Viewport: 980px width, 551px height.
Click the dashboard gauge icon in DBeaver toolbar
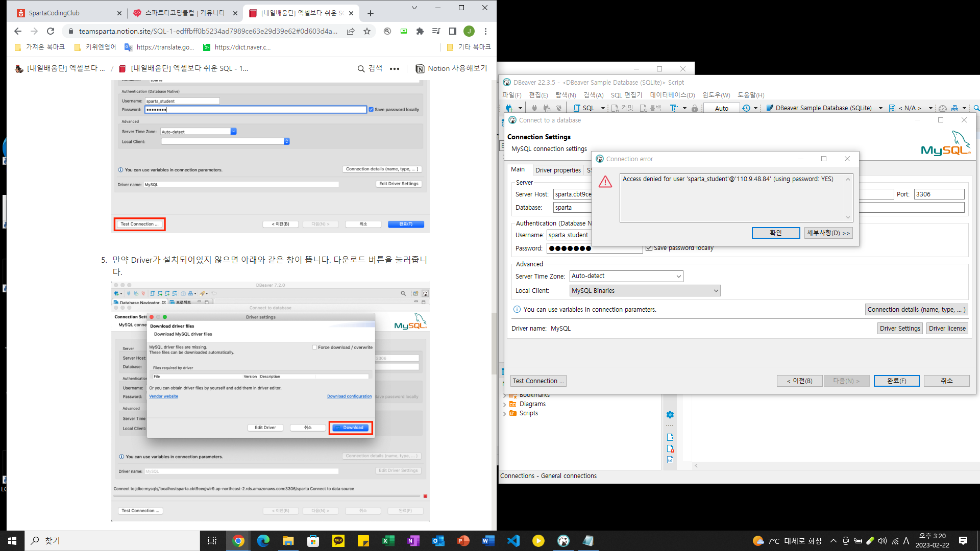point(943,108)
